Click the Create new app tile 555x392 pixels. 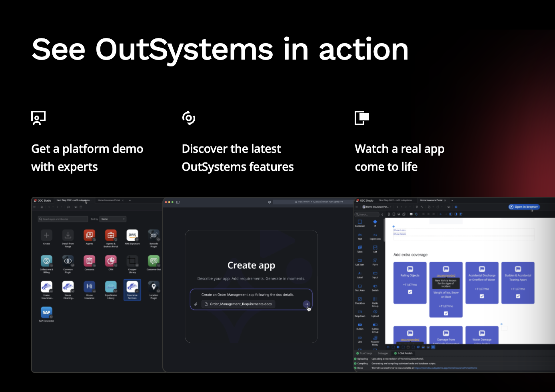(46, 235)
